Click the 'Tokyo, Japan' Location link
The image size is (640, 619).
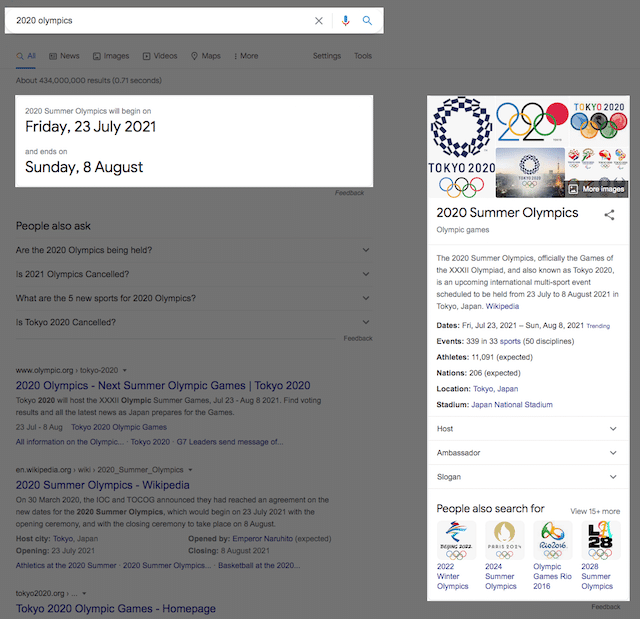tap(496, 389)
